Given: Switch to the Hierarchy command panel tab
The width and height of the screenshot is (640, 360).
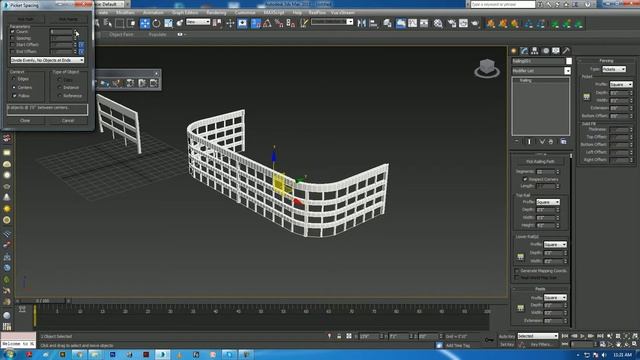Looking at the screenshot, I should pos(535,51).
